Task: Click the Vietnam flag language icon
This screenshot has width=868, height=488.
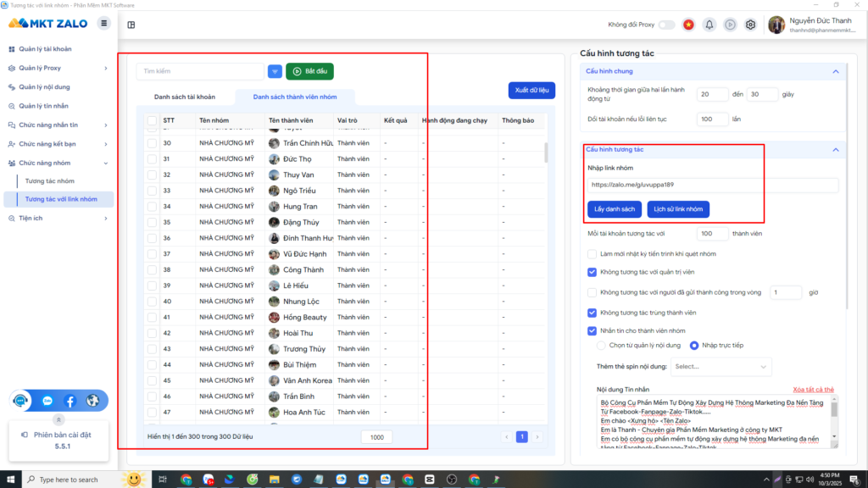Action: (x=688, y=25)
